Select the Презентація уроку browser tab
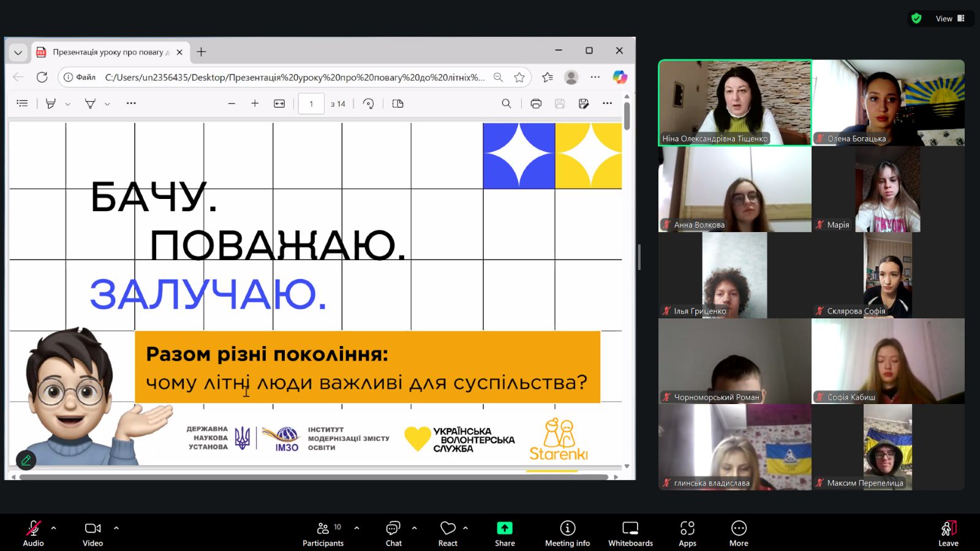This screenshot has width=980, height=551. [107, 52]
